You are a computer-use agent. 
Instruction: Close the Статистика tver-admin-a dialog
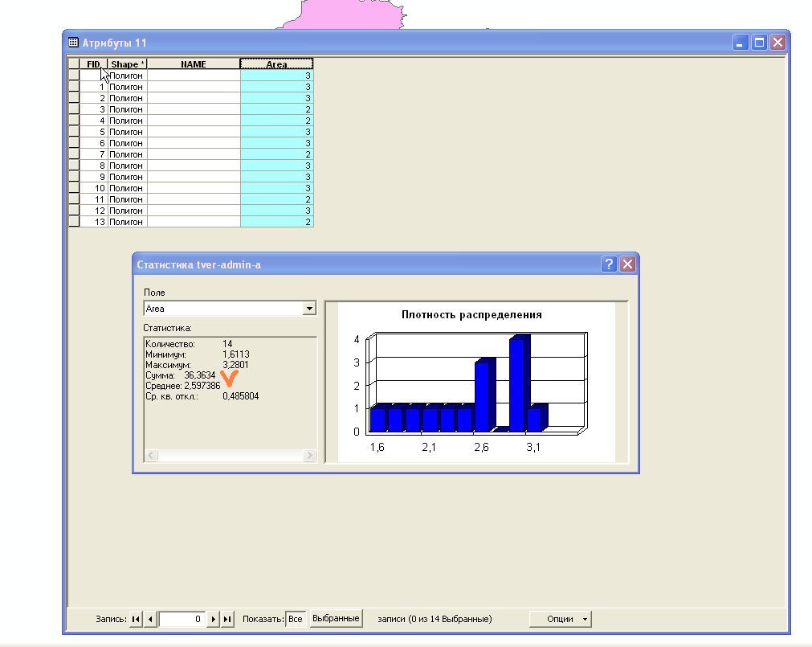click(628, 264)
